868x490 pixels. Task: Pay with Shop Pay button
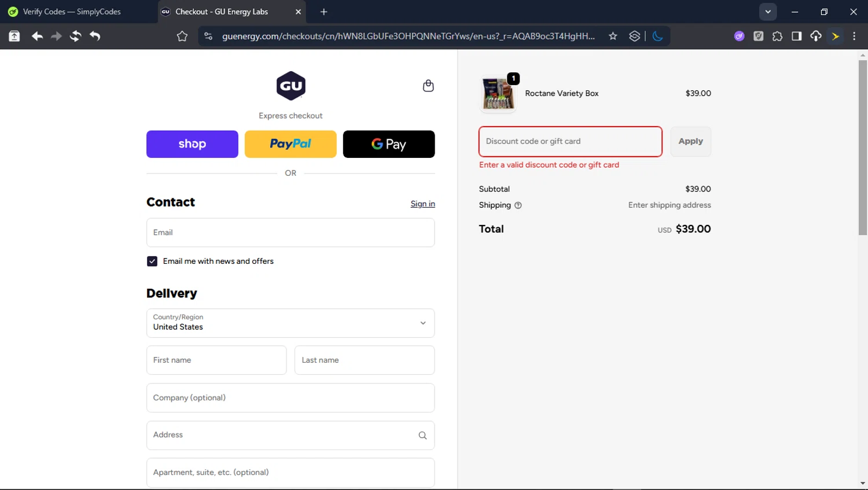[192, 144]
